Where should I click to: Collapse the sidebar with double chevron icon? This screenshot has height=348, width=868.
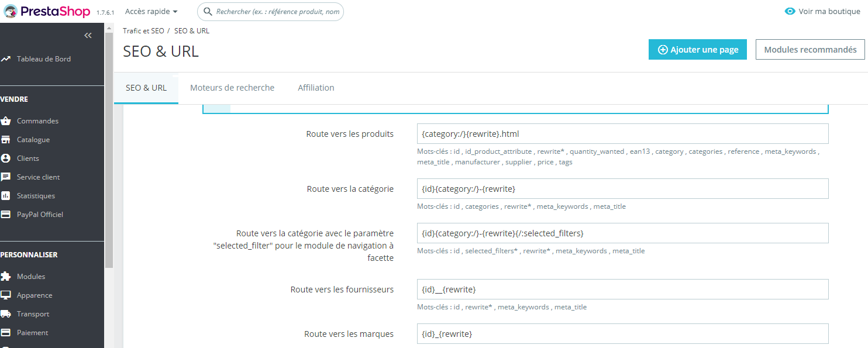[88, 36]
